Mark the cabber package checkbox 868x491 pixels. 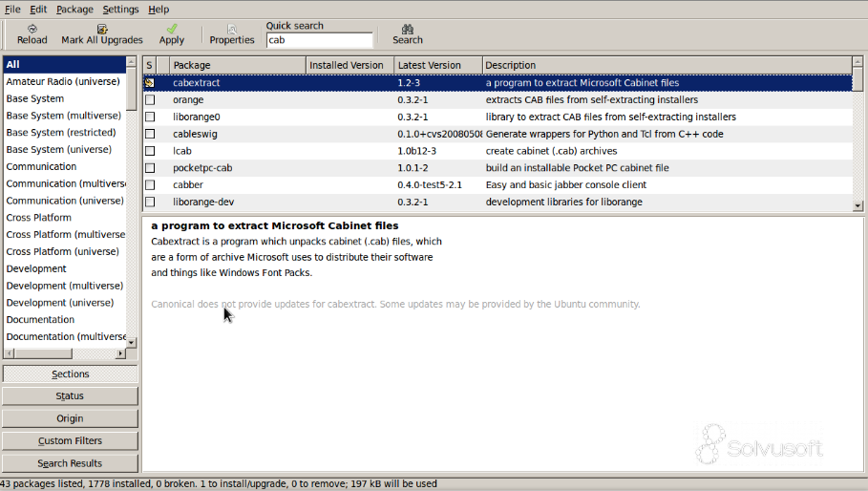coord(150,185)
